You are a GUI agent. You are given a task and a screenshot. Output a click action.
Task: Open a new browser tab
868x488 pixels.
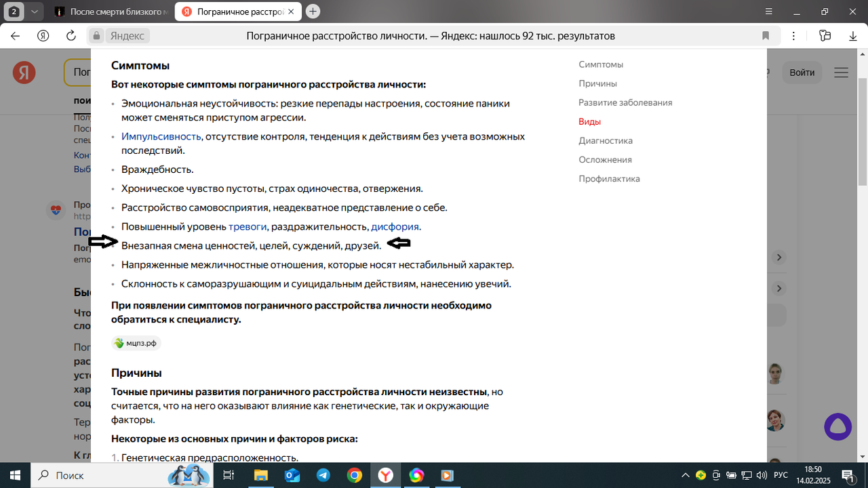pyautogui.click(x=313, y=12)
